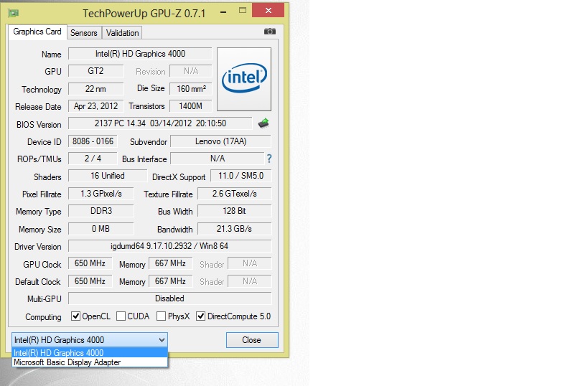Image resolution: width=588 pixels, height=386 pixels.
Task: Click the Bandwidth field 21.3 GB/s
Action: pos(234,229)
